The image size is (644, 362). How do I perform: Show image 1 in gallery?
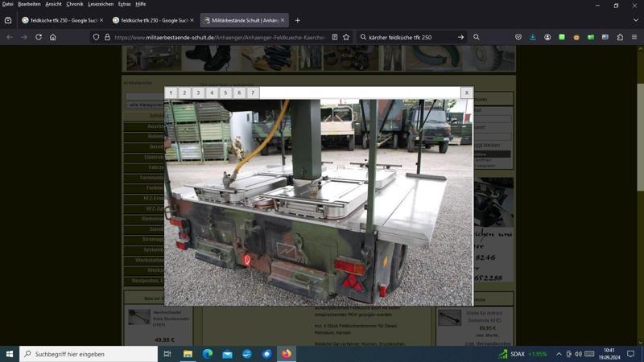coord(171,93)
